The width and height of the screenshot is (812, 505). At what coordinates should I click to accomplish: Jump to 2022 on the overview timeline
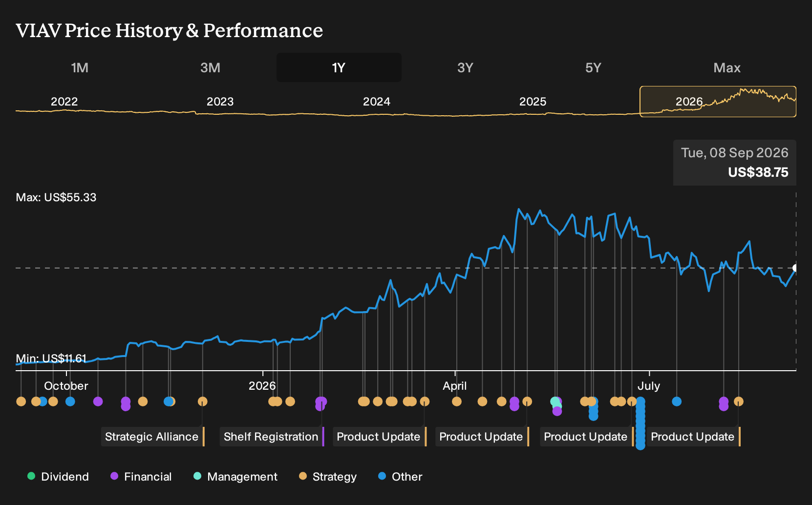point(64,102)
